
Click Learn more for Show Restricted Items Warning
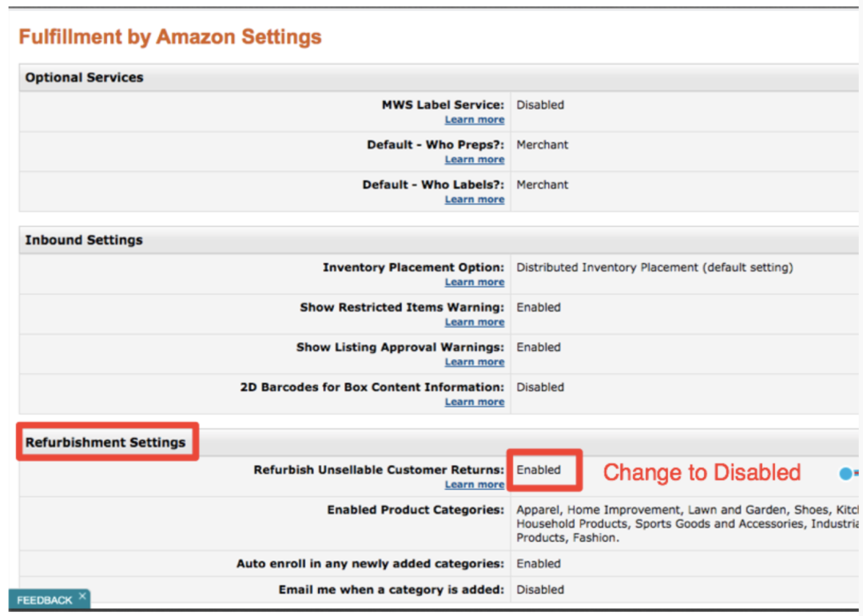tap(475, 322)
